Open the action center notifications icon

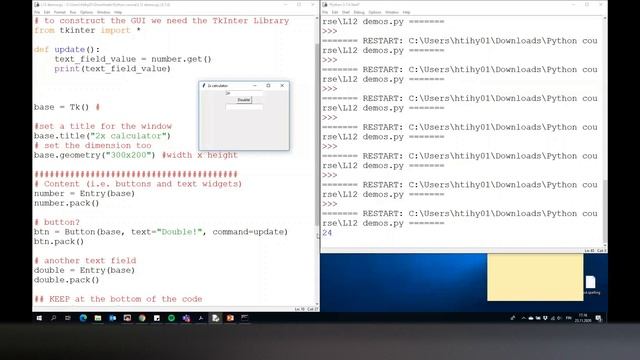[598, 318]
